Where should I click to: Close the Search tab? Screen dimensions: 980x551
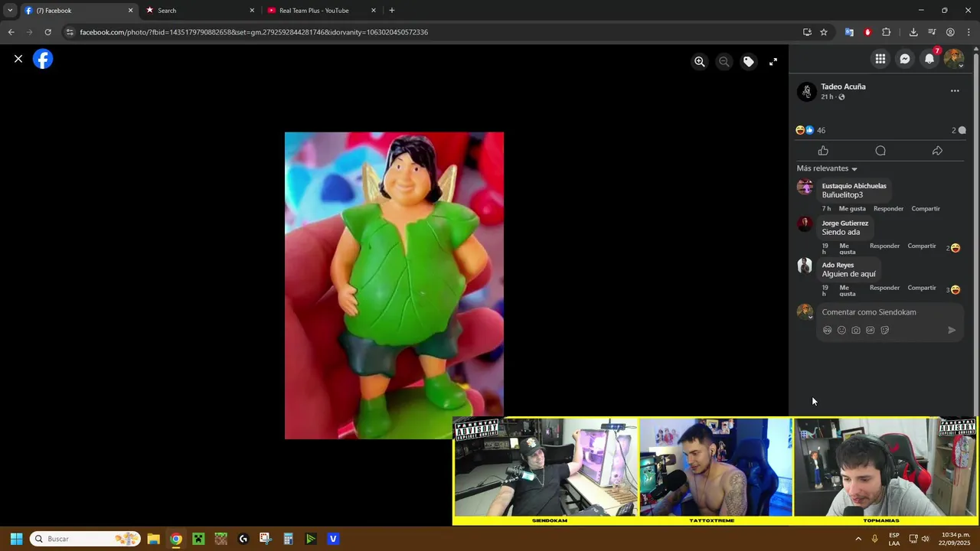pos(252,11)
